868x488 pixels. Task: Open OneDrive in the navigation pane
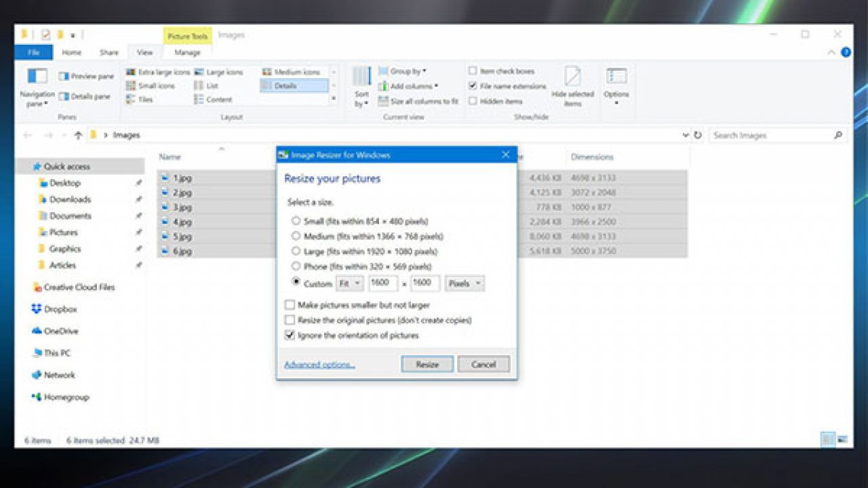(x=63, y=331)
